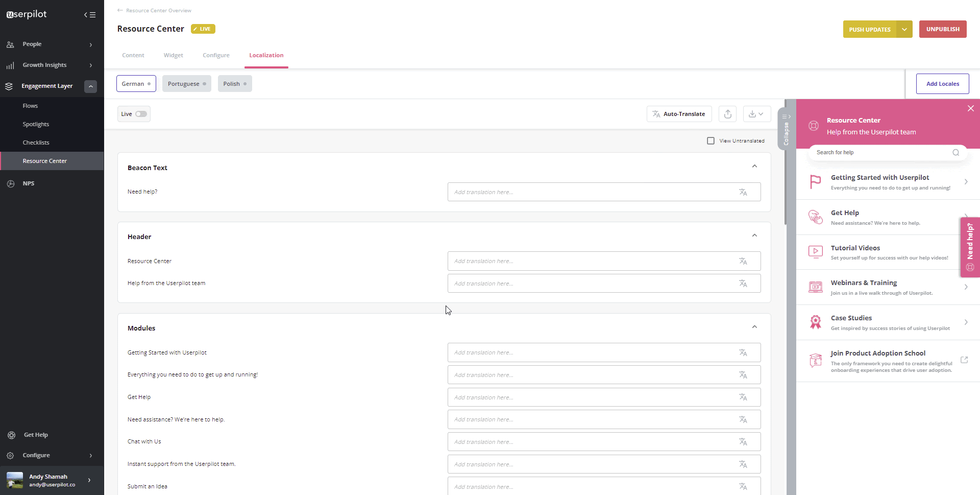Switch to the Widget tab
The width and height of the screenshot is (980, 495).
[x=173, y=55]
